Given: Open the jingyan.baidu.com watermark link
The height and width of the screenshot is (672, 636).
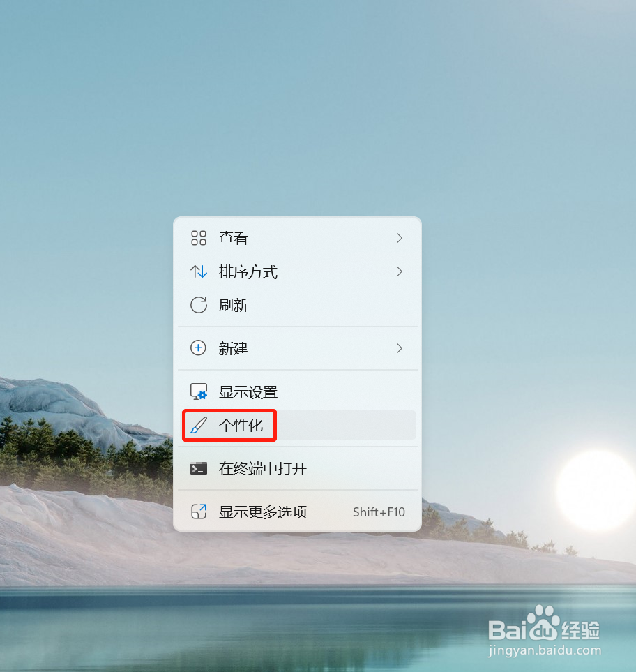Looking at the screenshot, I should (545, 650).
